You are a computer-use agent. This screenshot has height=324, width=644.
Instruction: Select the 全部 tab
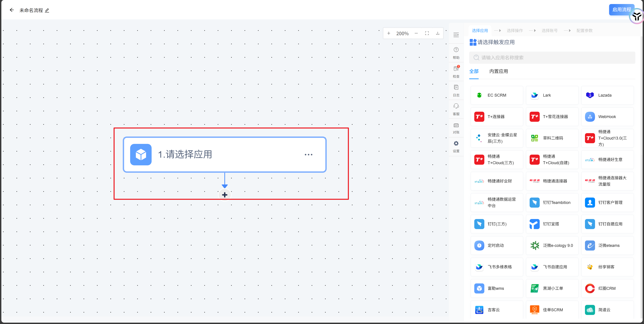coord(474,71)
